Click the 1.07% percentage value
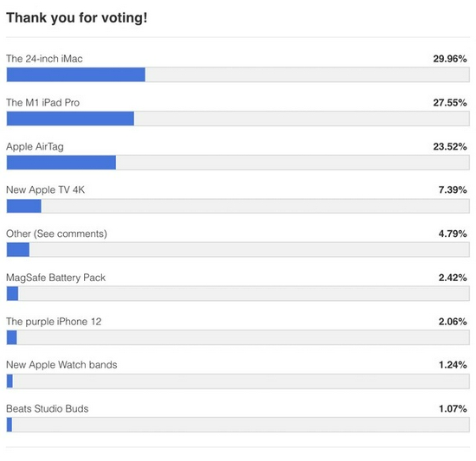Image resolution: width=476 pixels, height=461 pixels. pos(453,409)
